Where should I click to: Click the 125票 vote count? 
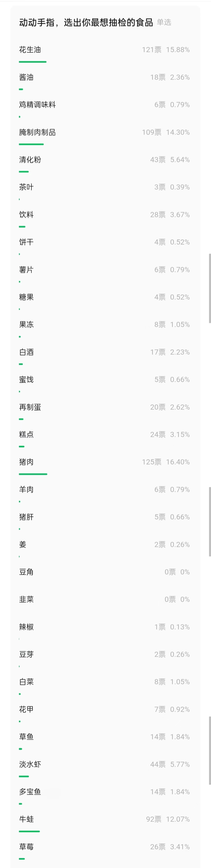[x=151, y=462]
